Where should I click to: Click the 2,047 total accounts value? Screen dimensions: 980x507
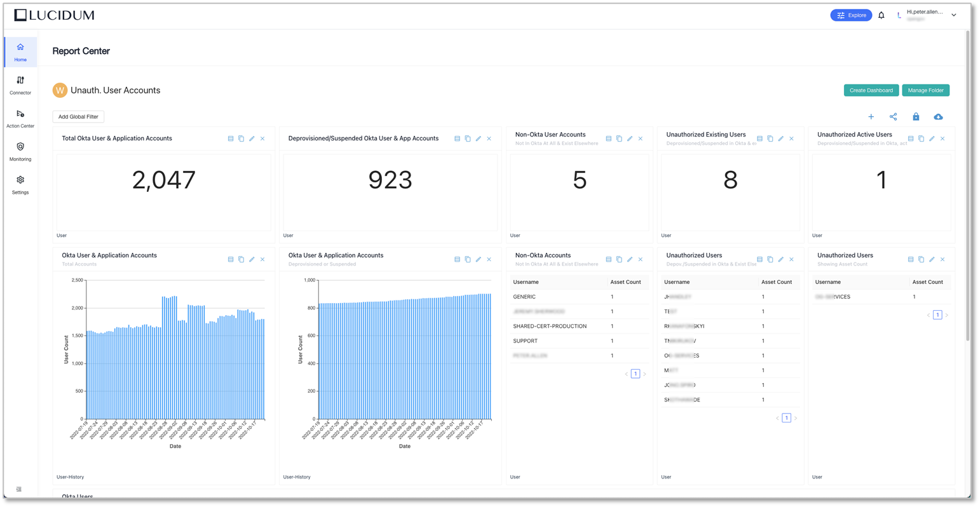pos(164,180)
